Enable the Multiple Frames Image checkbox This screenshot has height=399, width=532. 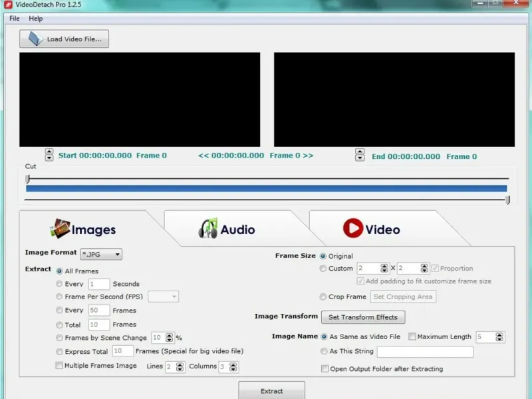point(59,365)
